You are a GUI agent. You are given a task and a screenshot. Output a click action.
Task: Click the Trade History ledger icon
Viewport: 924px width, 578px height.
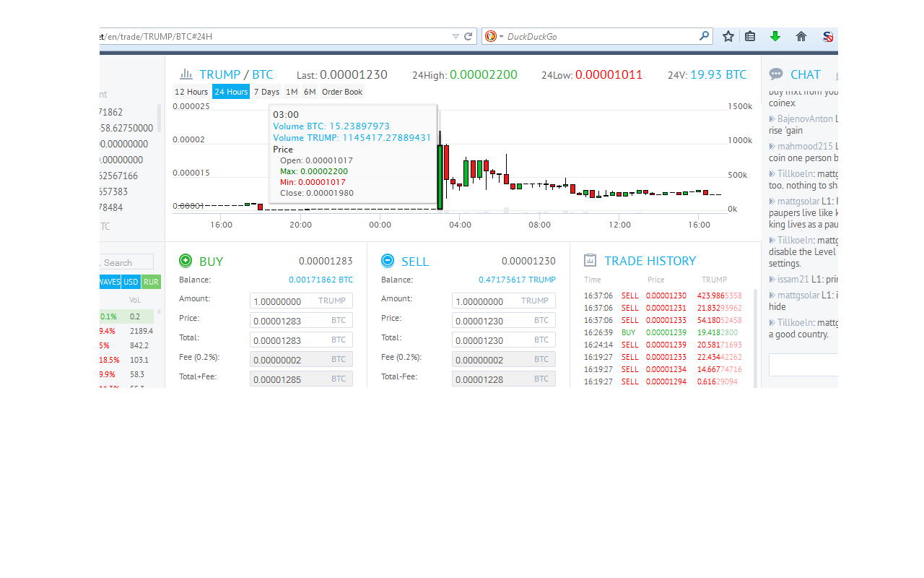[x=590, y=260]
